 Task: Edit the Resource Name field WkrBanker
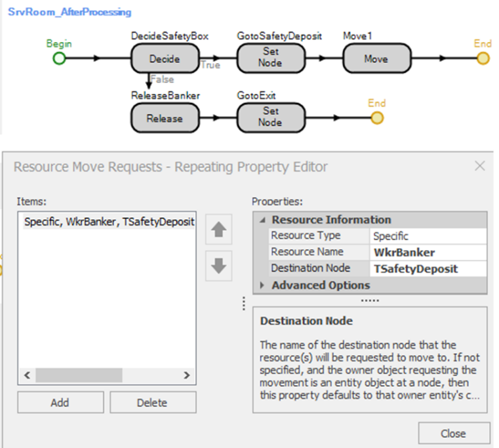(428, 252)
